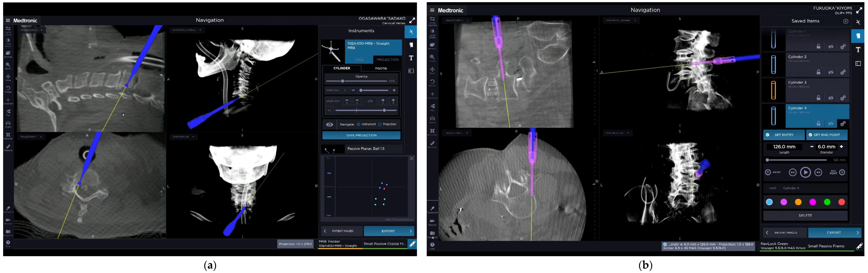Select the Zoom tool in left screen toolbar
868x273 pixels.
8,65
